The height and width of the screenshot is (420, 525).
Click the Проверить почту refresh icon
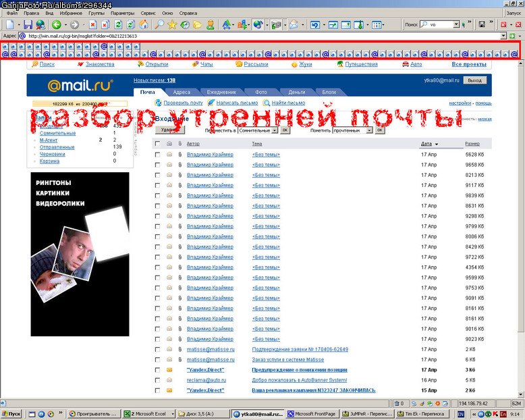pyautogui.click(x=158, y=103)
